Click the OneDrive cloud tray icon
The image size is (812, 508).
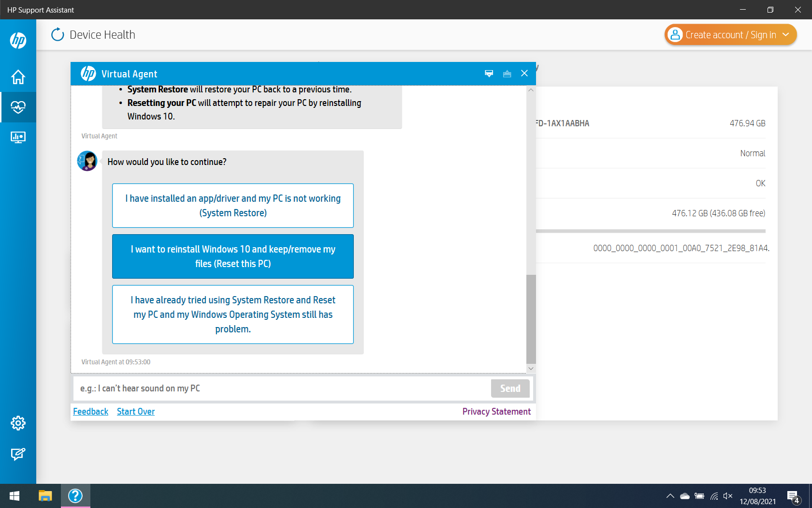pyautogui.click(x=684, y=496)
